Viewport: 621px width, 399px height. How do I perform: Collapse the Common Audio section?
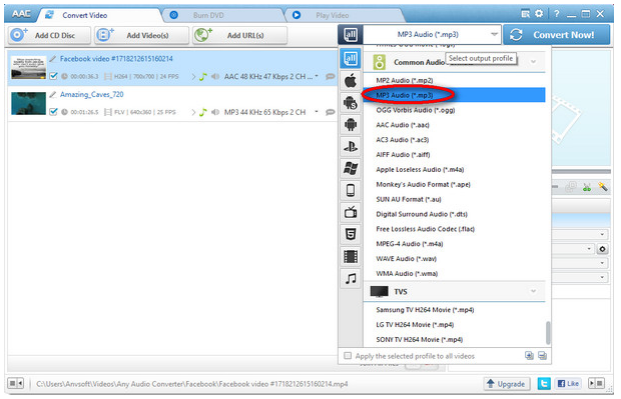tap(533, 62)
